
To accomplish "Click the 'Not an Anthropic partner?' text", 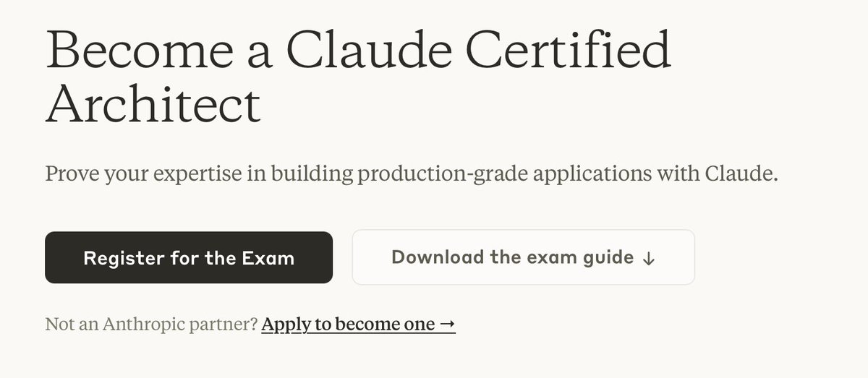I will click(151, 325).
